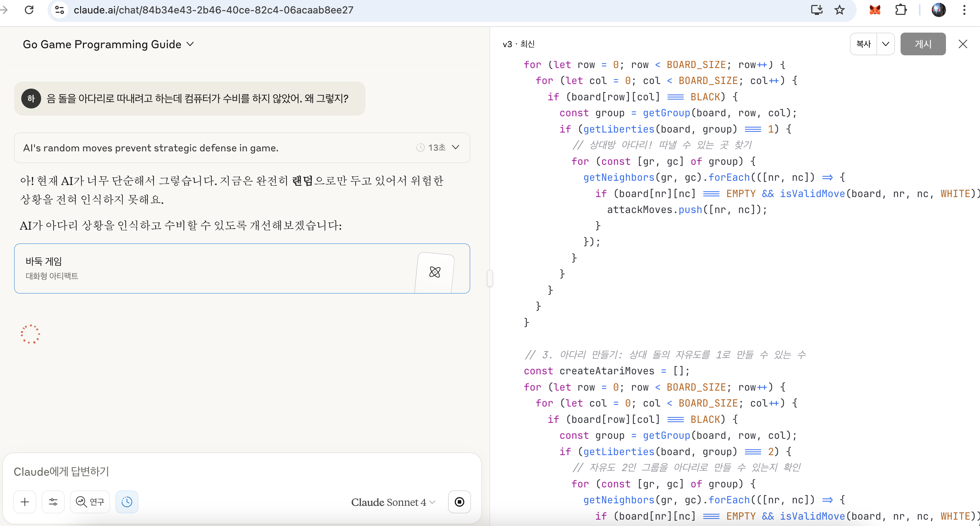Click the browser reload icon

pos(29,10)
